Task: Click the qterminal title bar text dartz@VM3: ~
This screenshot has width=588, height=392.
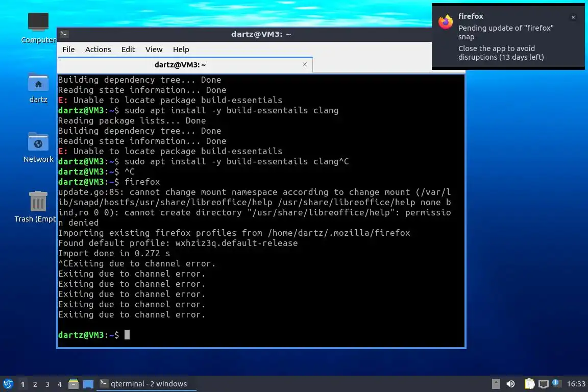Action: point(261,34)
